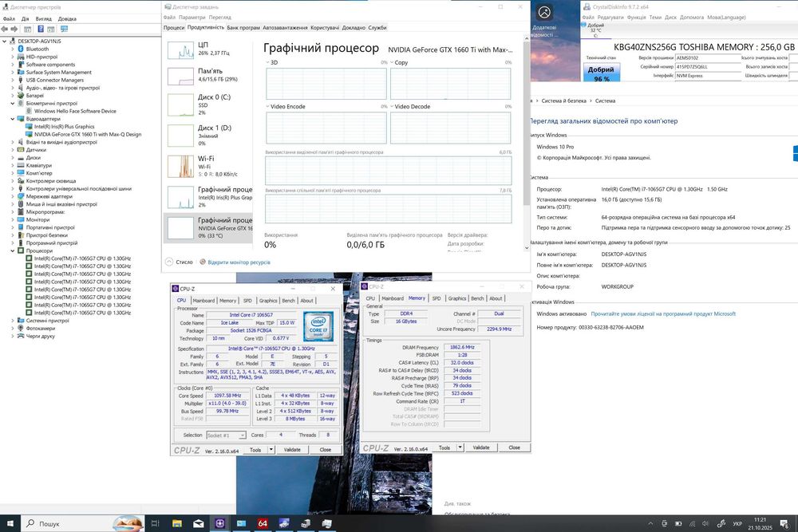
Task: Expand the Батареї device category
Action: 13,96
